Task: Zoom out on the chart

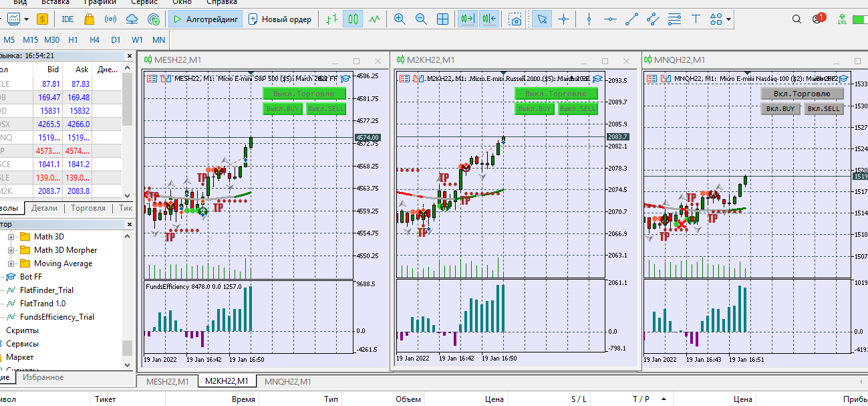Action: click(421, 19)
